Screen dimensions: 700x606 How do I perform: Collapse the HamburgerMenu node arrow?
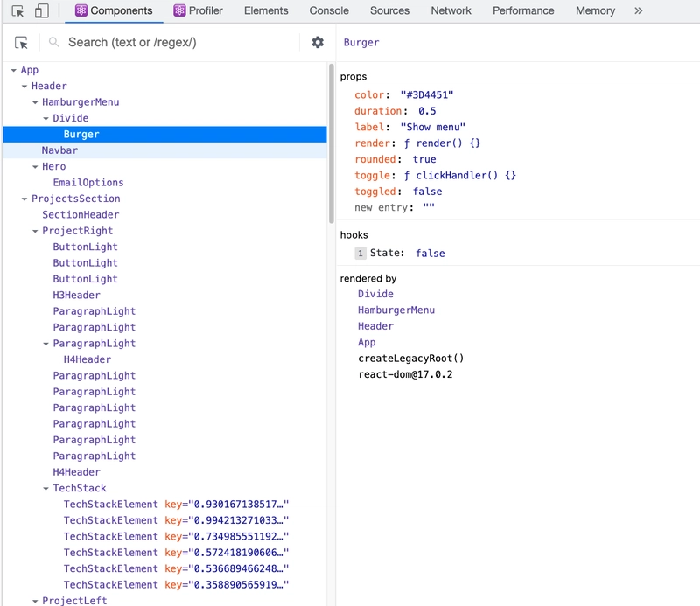pos(35,102)
